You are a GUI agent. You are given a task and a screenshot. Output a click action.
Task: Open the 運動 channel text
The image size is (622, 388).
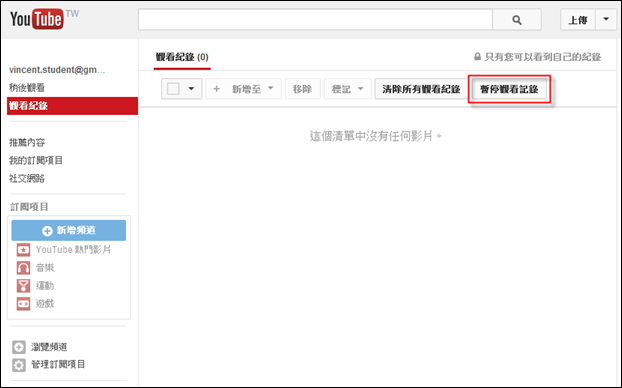(x=45, y=286)
